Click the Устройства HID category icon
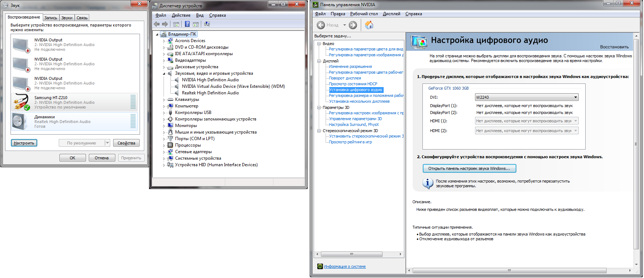 click(170, 165)
